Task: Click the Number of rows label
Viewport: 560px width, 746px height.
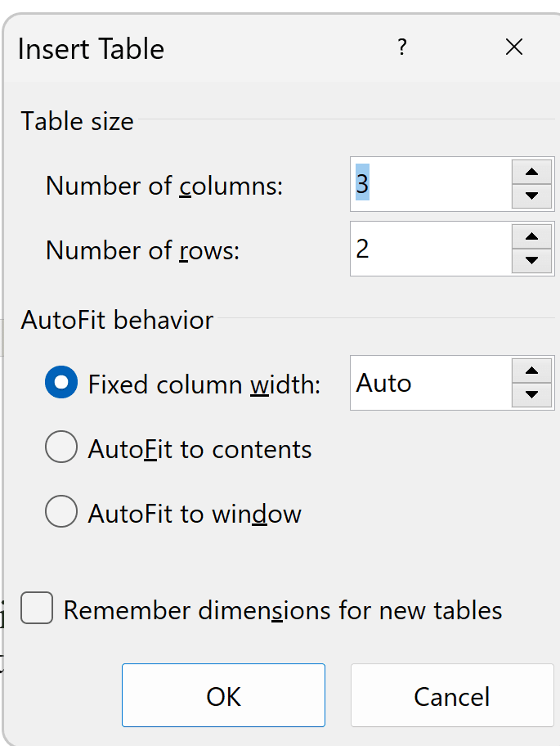Action: [142, 250]
